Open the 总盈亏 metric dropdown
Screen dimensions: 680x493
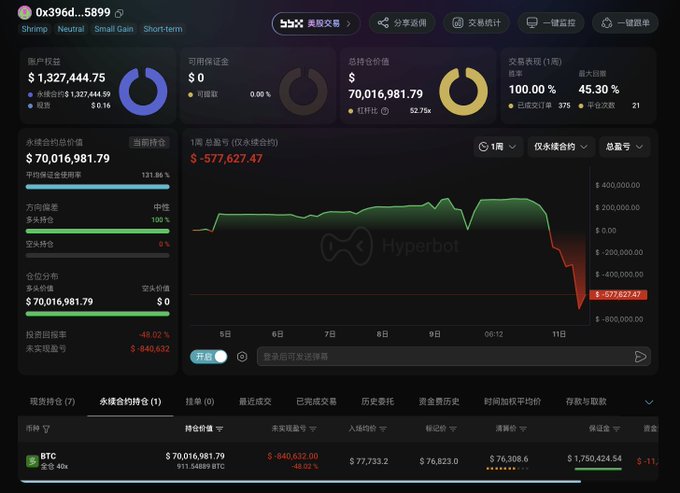tap(624, 147)
